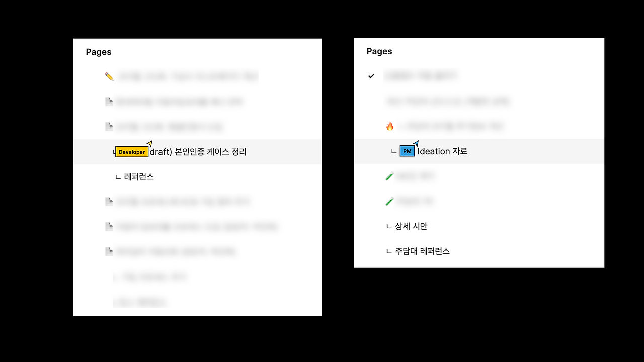
Task: Click the checkmark next to the current page
Action: point(371,76)
